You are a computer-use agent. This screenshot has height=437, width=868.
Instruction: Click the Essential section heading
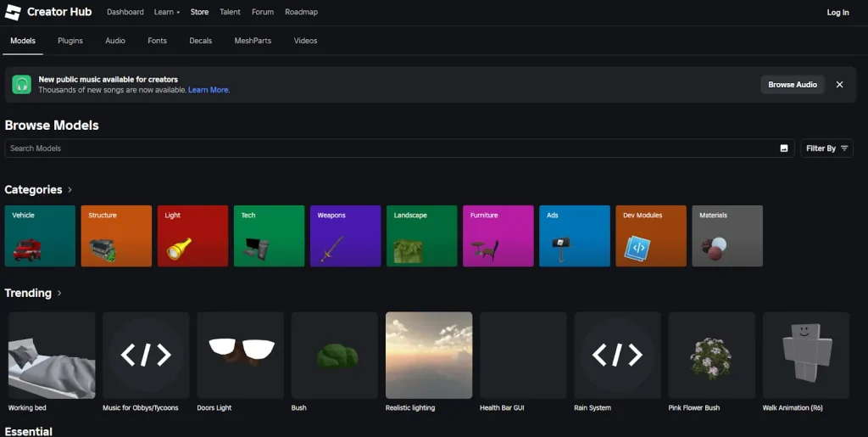28,431
